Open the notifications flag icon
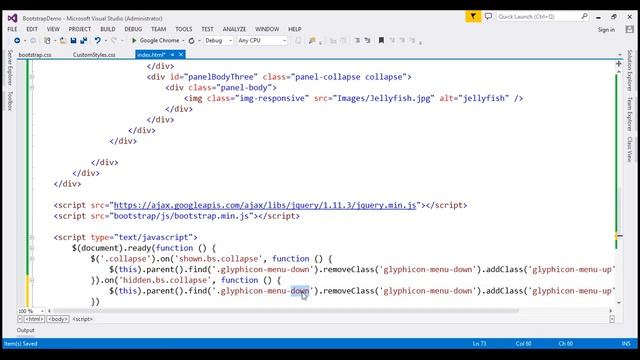 [x=473, y=17]
